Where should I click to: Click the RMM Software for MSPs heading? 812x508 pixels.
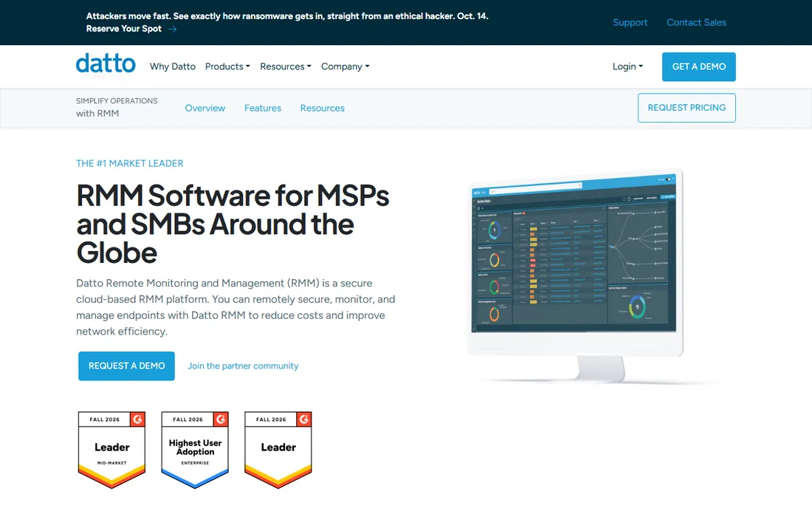coord(233,224)
